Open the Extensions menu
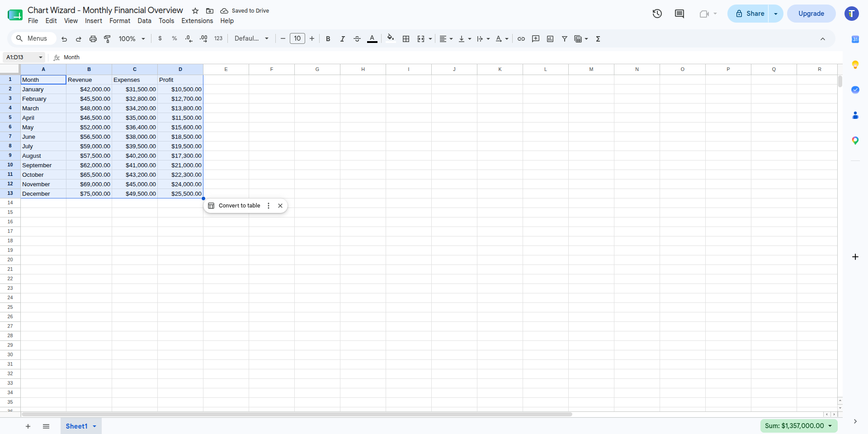Viewport: 868px width, 434px height. (197, 21)
